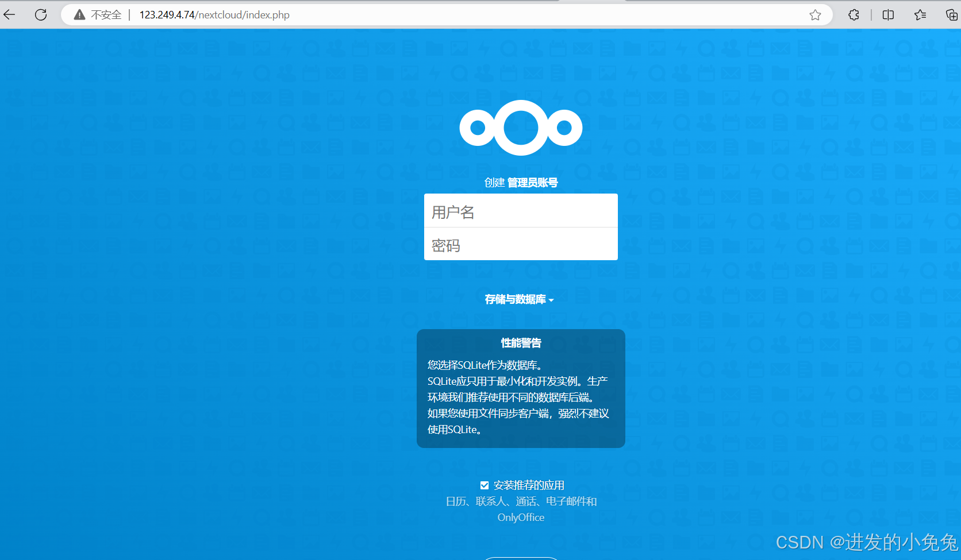Viewport: 961px width, 560px height.
Task: Expand 存储与数据库 storage and database options
Action: click(x=519, y=299)
